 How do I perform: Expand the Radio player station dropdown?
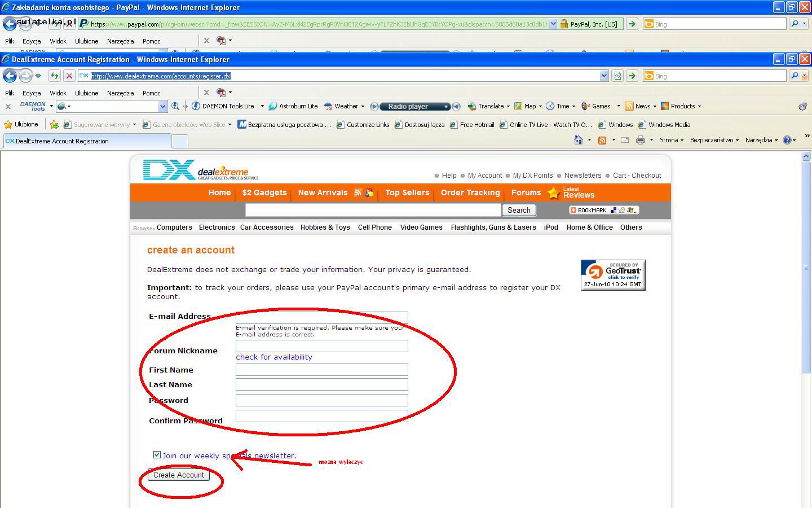(x=446, y=106)
